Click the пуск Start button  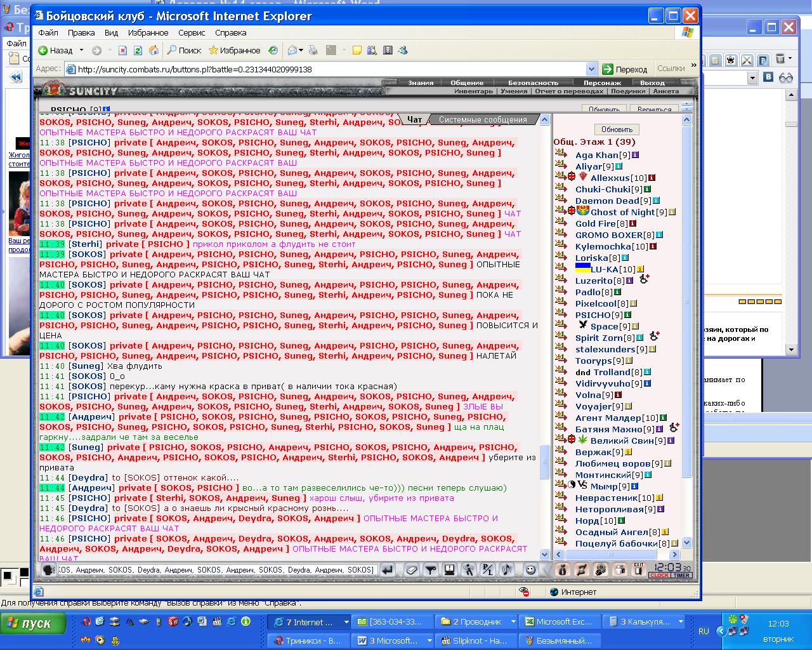point(34,623)
